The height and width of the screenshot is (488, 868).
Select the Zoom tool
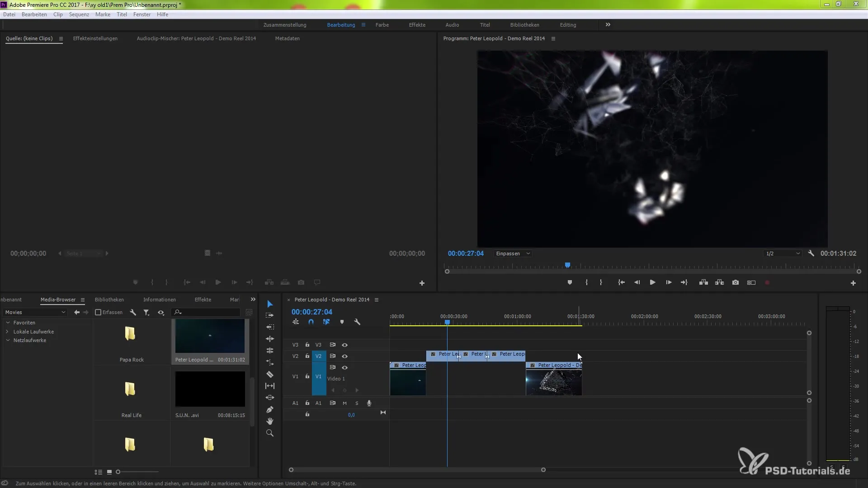pyautogui.click(x=270, y=433)
